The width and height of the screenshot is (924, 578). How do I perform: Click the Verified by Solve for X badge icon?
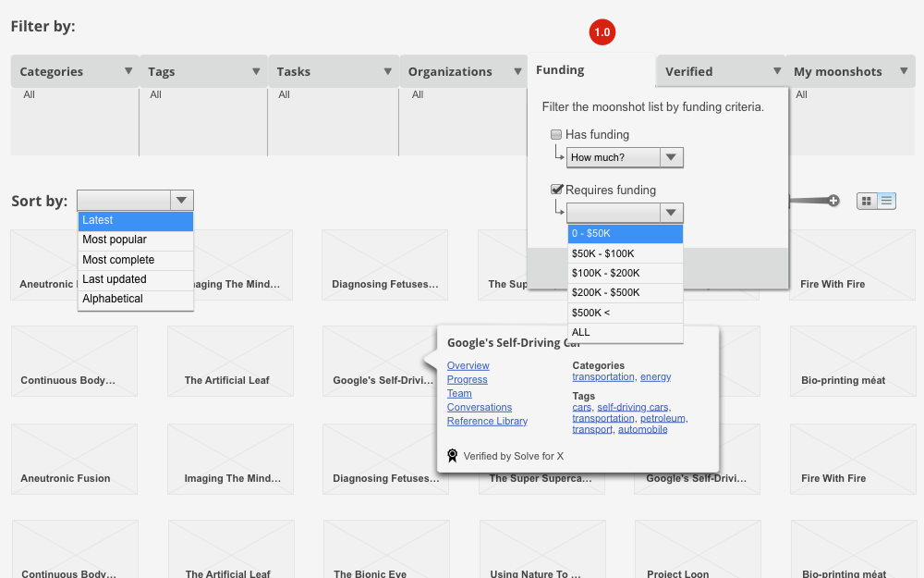point(452,455)
